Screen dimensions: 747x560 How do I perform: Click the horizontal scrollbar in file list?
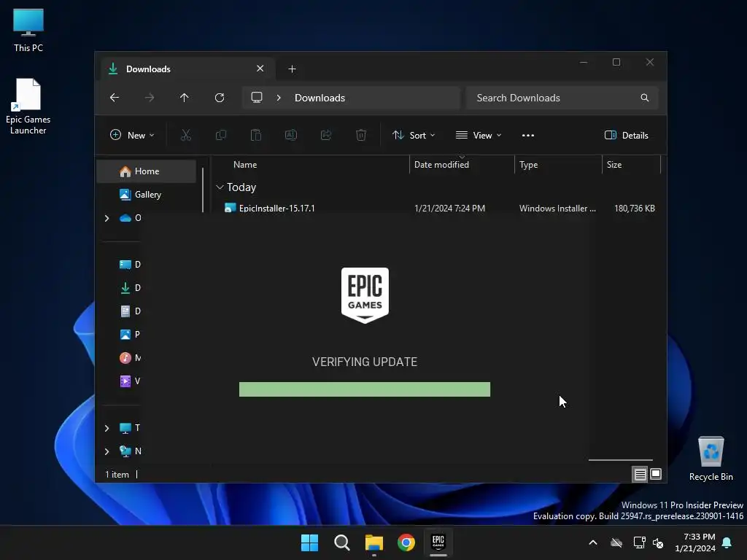(x=620, y=460)
